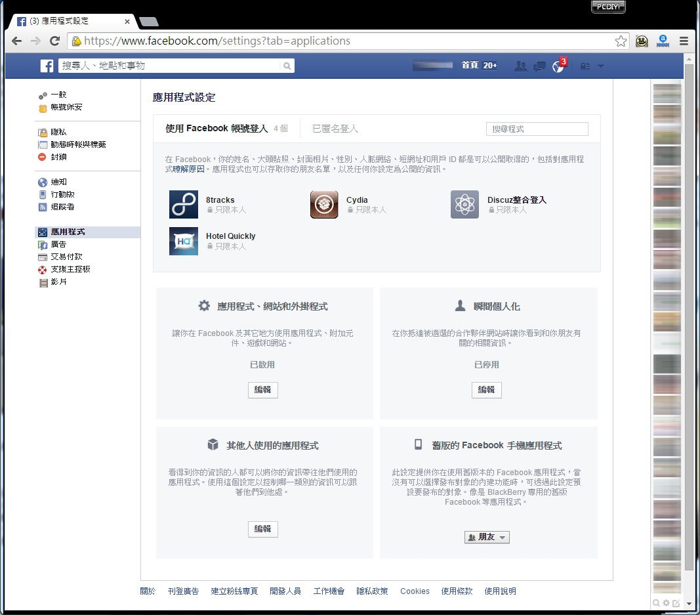700x615 pixels.
Task: Open the Chrome hamburger menu
Action: tap(684, 41)
